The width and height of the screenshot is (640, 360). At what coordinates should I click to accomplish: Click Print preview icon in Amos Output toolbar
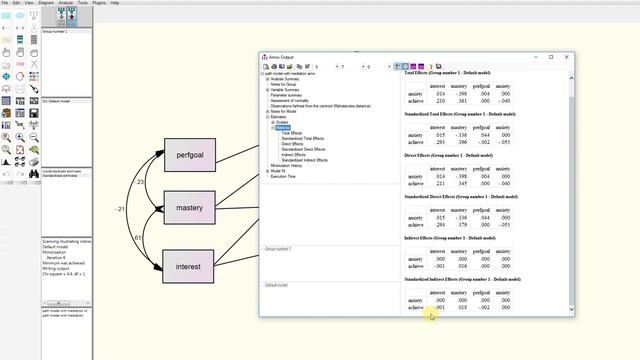coord(266,67)
